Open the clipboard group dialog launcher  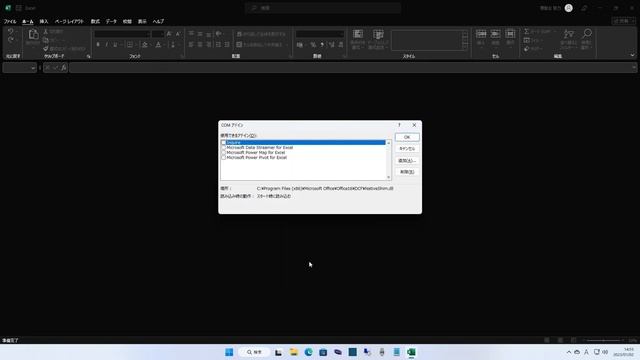(89, 56)
